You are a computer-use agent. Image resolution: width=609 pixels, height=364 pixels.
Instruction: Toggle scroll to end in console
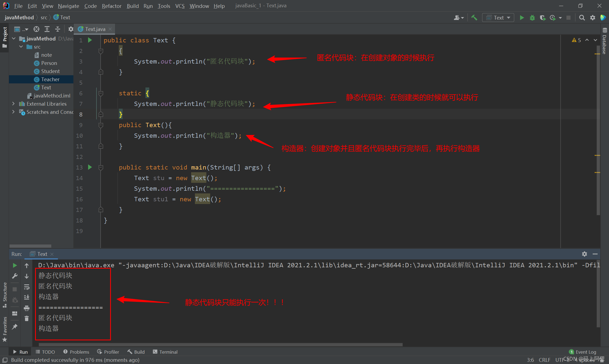pos(27,297)
